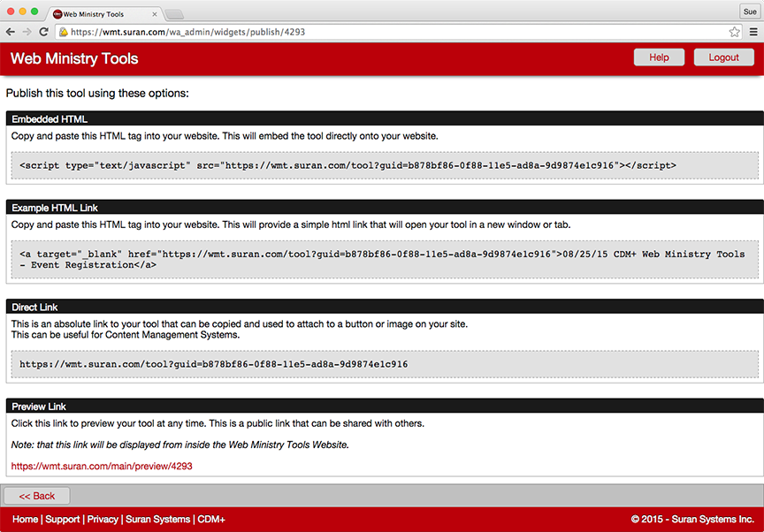Image resolution: width=764 pixels, height=532 pixels.
Task: Open the Privacy footer link
Action: pyautogui.click(x=103, y=520)
